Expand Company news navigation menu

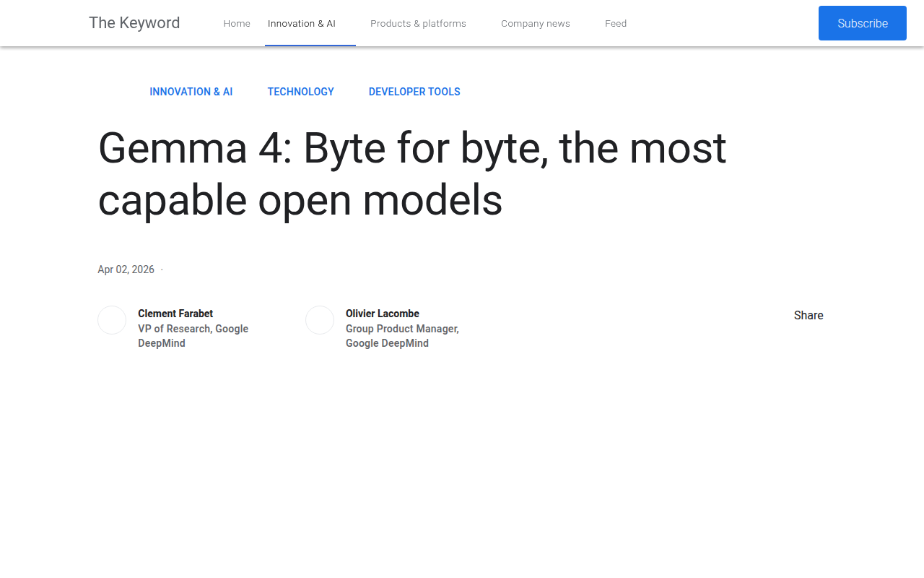(536, 23)
